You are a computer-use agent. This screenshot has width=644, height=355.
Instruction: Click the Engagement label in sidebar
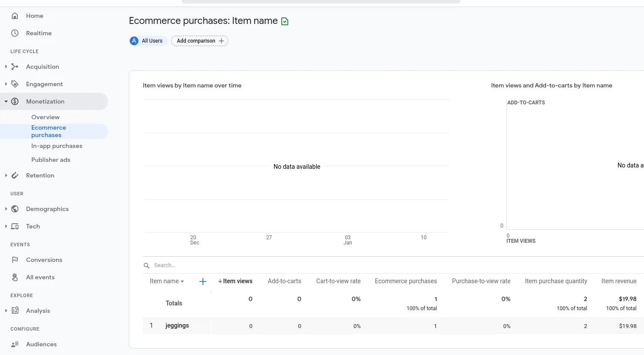(x=44, y=84)
